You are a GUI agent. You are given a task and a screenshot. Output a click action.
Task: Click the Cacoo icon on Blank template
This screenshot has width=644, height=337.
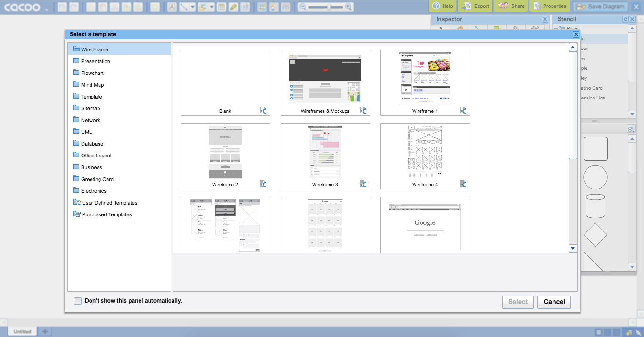tap(264, 110)
